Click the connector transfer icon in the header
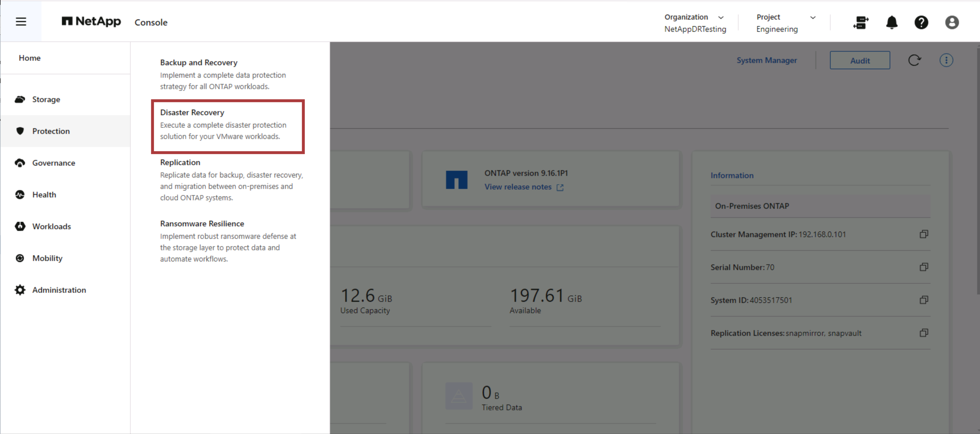 pyautogui.click(x=861, y=23)
